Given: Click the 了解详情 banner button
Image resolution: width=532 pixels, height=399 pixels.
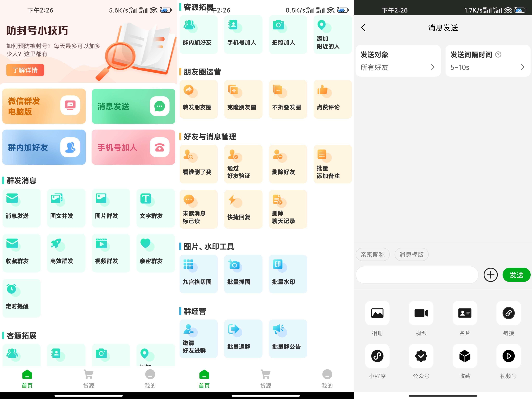Looking at the screenshot, I should click(x=25, y=70).
